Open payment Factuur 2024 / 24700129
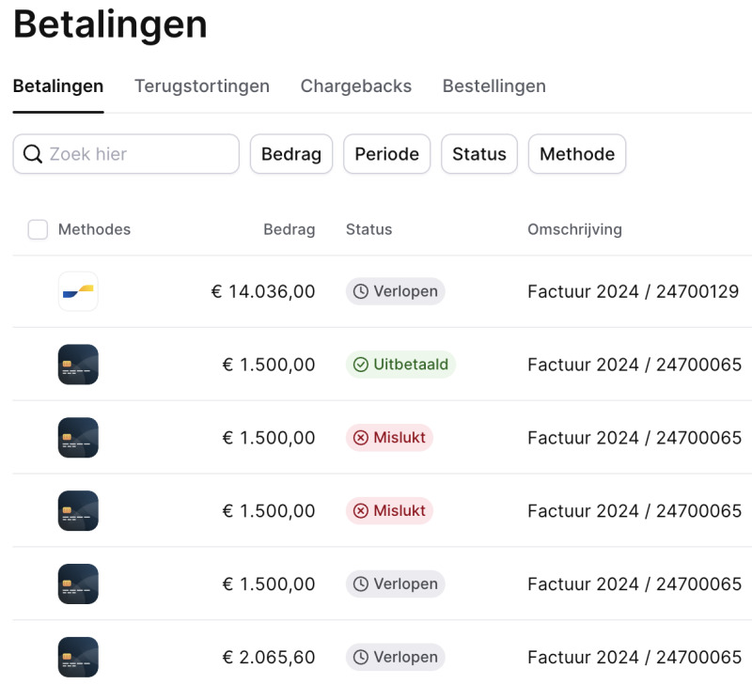 [633, 291]
